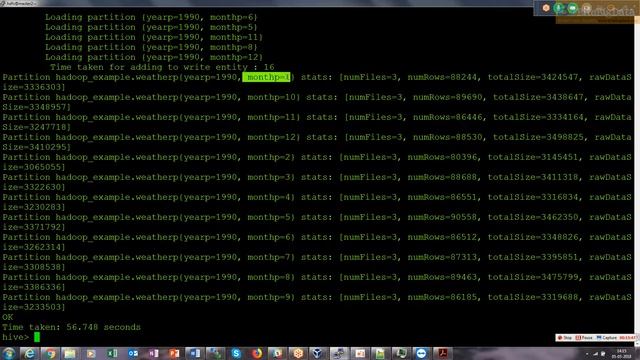Image resolution: width=640 pixels, height=360 pixels.
Task: Click totalSize=3424547 in the monthp=1 line
Action: tap(533, 77)
